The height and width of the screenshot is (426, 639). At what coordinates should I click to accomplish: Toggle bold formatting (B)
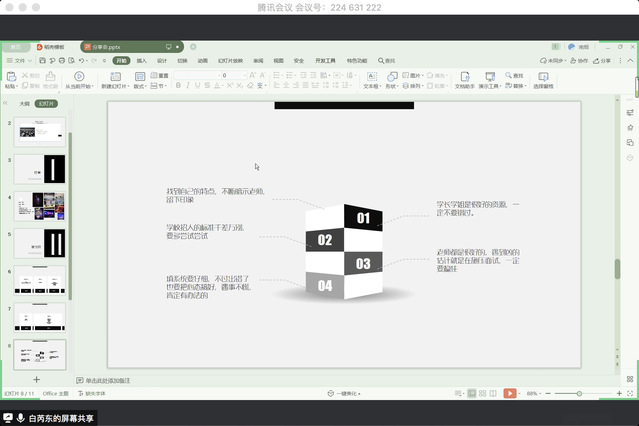(177, 86)
